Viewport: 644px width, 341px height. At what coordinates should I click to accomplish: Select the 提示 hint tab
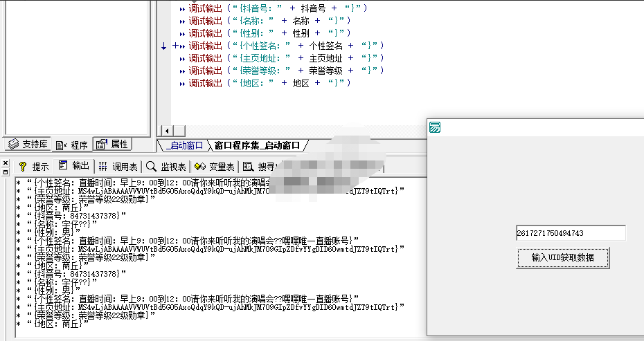coord(34,167)
